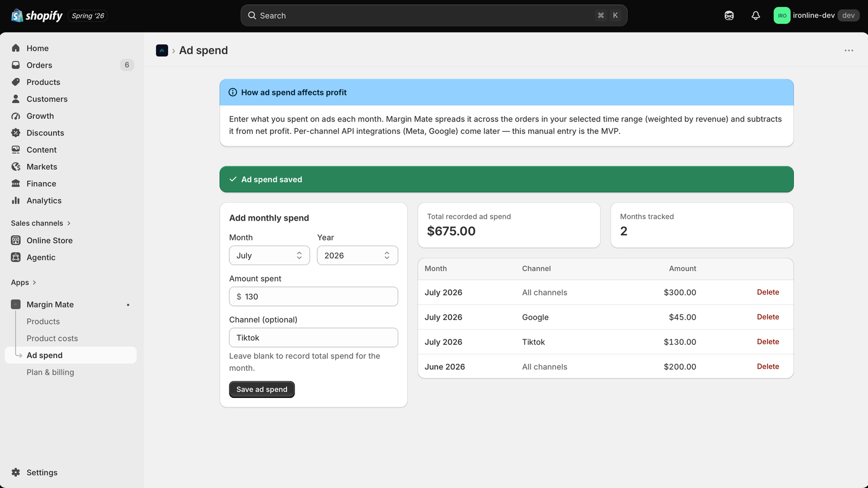Open the Month dropdown showing July
Viewport: 868px width, 488px height.
pos(269,255)
